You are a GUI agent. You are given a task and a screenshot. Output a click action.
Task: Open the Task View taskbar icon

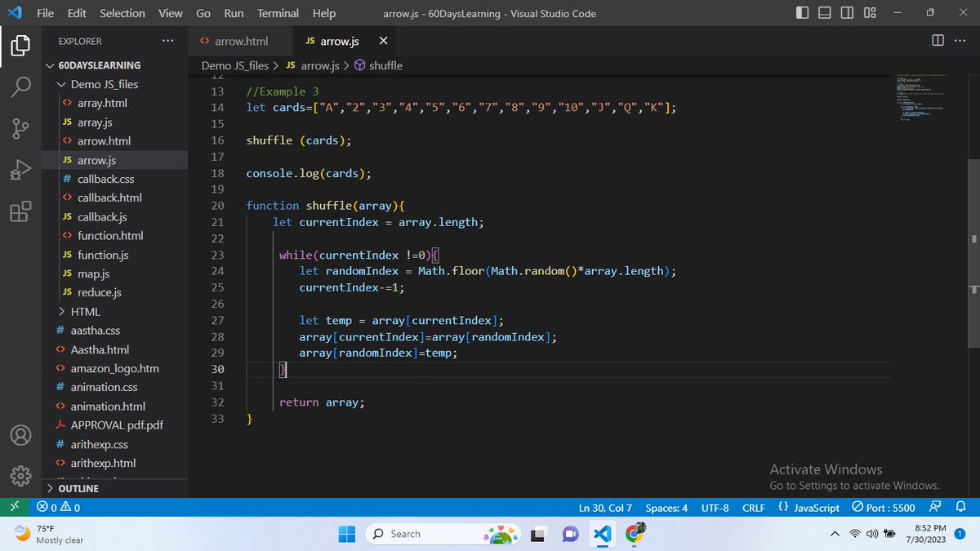(x=537, y=534)
